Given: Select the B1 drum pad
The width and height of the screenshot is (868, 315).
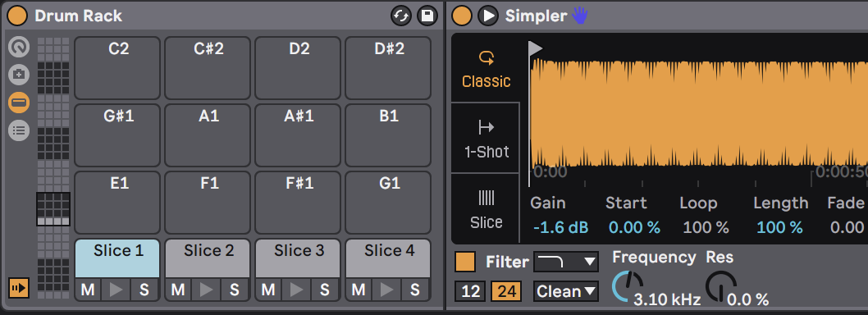Looking at the screenshot, I should [x=388, y=135].
